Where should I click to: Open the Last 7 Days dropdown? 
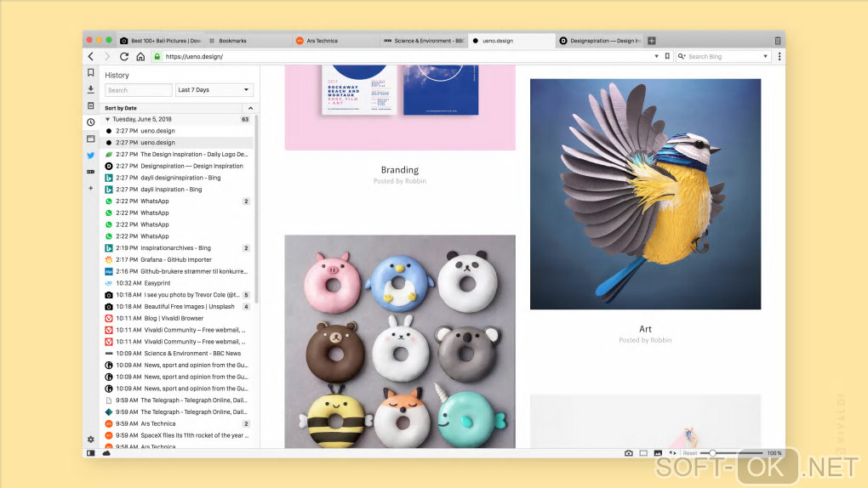pos(214,89)
